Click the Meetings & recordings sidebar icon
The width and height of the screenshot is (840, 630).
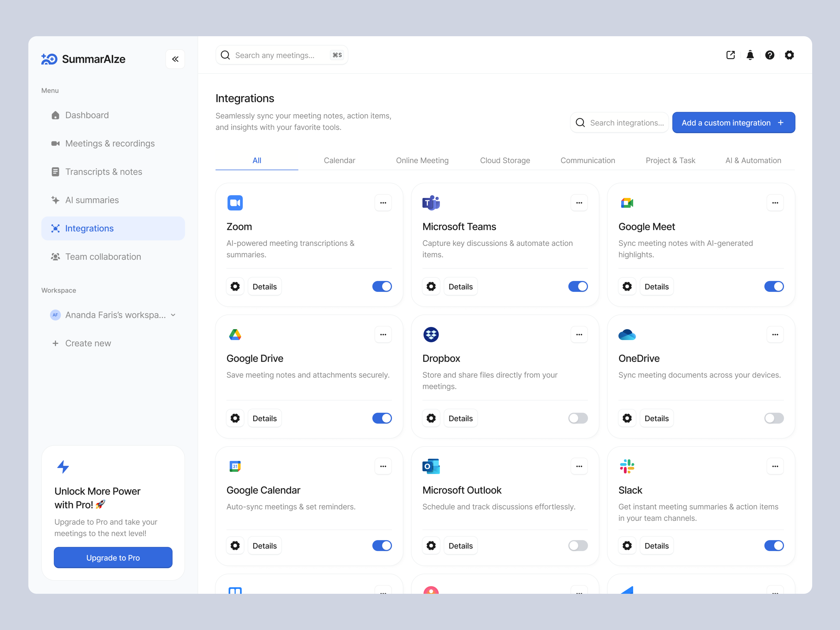click(55, 143)
